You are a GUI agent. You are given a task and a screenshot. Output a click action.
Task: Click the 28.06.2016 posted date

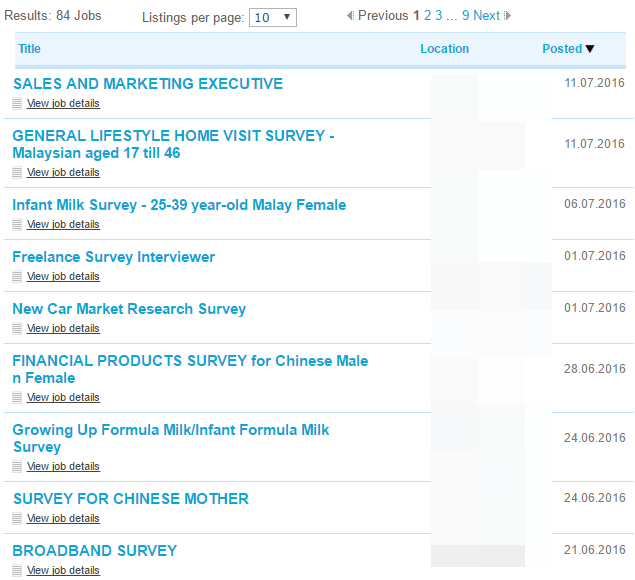[595, 369]
